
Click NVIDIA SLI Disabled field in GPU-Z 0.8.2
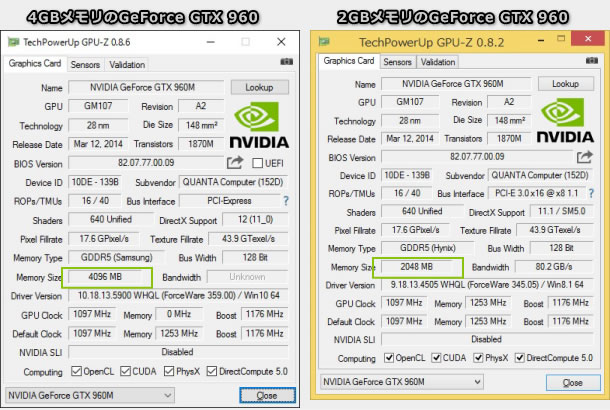click(x=487, y=339)
